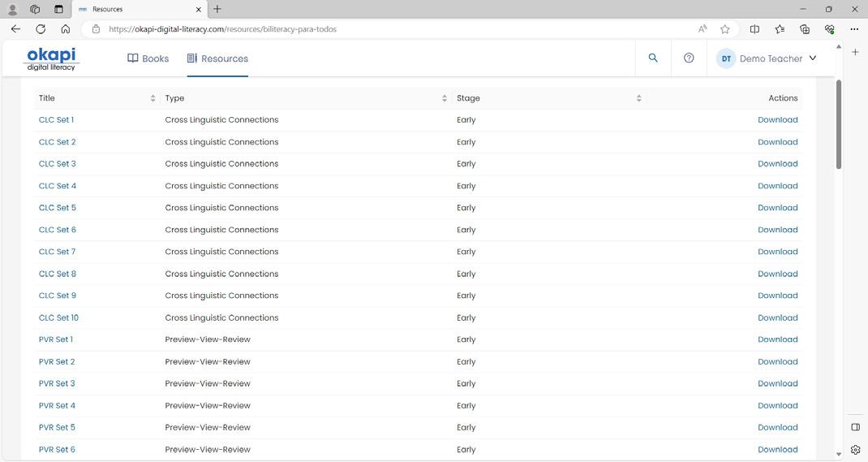Screen dimensions: 868x462
Task: Open split screen icon in toolbar
Action: (754, 28)
